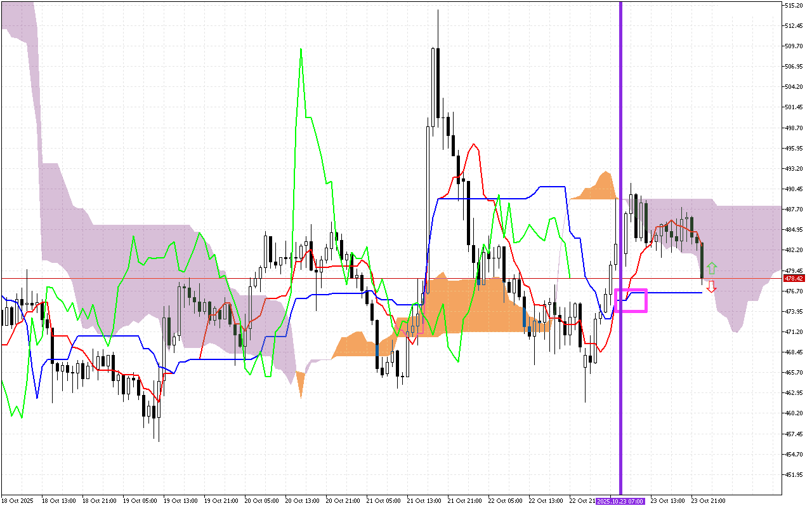The height and width of the screenshot is (508, 812).
Task: Select the magenta rectangle highlight box
Action: point(631,300)
